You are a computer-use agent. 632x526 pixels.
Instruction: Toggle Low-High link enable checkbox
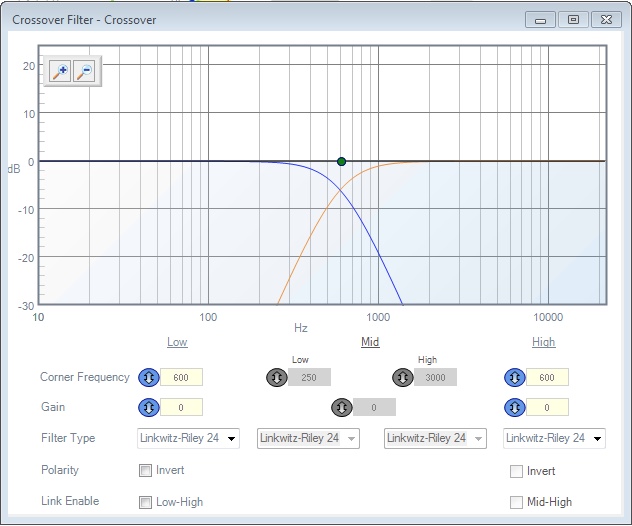(x=145, y=502)
